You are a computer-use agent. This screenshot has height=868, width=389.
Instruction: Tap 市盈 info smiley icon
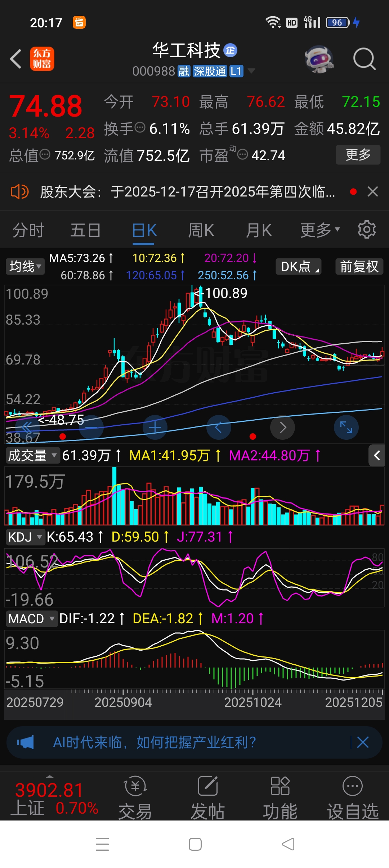243,155
